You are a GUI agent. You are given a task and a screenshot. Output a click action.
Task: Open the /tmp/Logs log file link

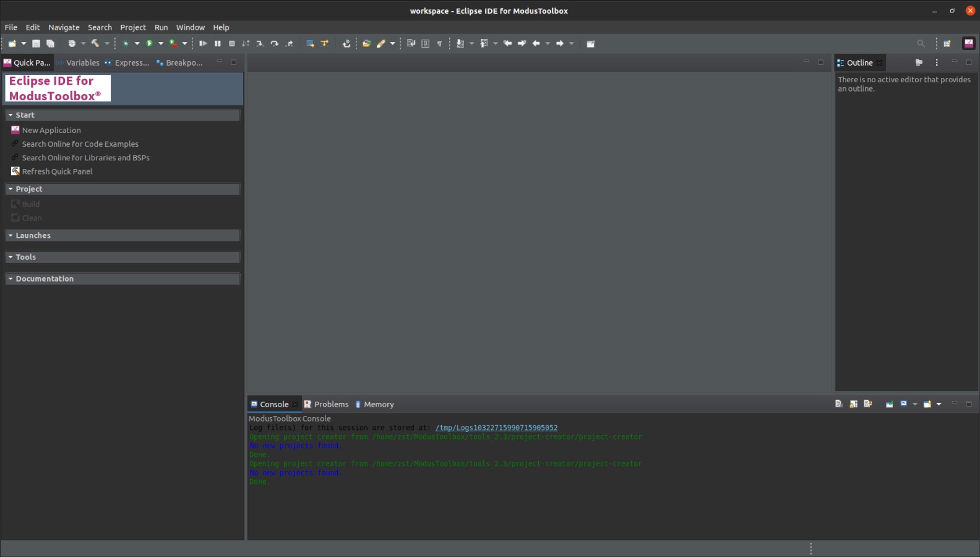pos(496,428)
